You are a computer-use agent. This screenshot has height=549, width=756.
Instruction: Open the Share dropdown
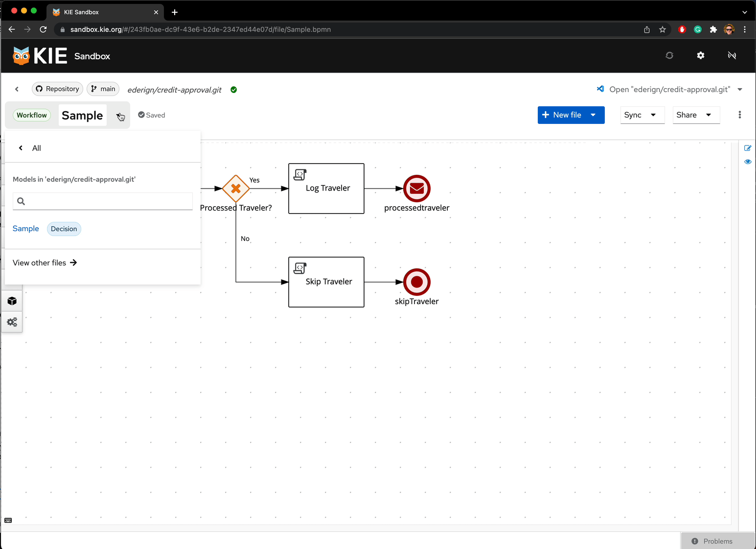pos(695,115)
